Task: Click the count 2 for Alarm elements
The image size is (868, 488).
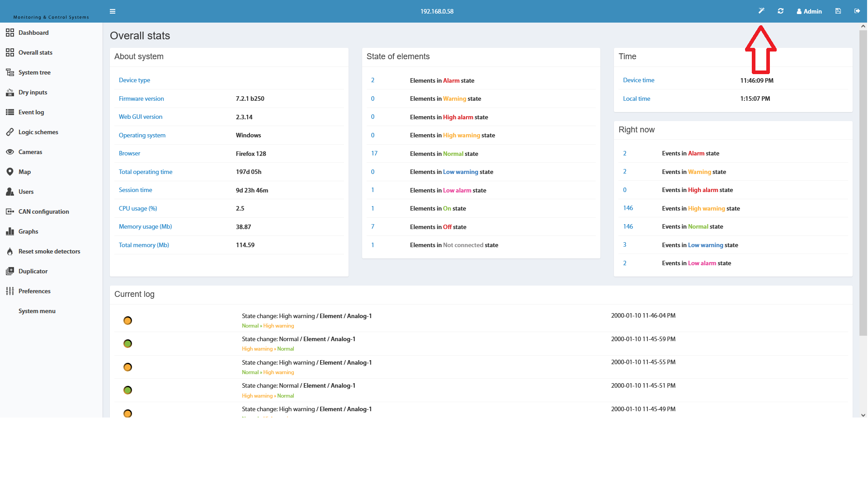Action: (373, 80)
